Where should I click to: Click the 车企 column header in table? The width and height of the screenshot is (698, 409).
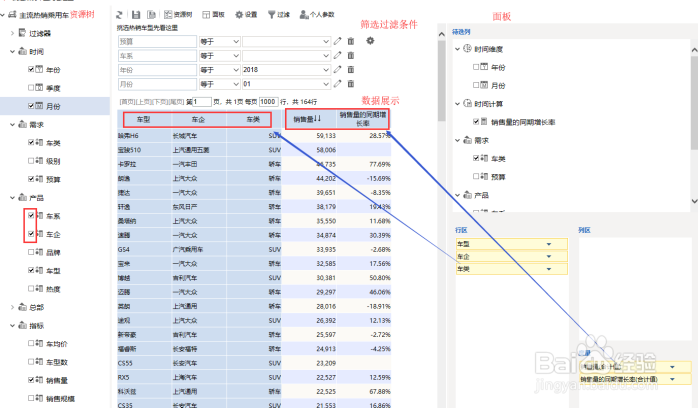pyautogui.click(x=198, y=119)
